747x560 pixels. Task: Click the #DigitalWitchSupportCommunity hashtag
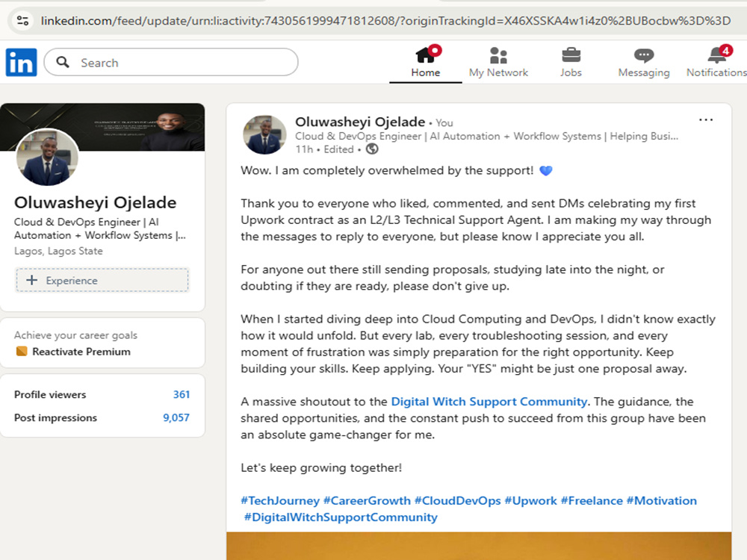point(341,517)
